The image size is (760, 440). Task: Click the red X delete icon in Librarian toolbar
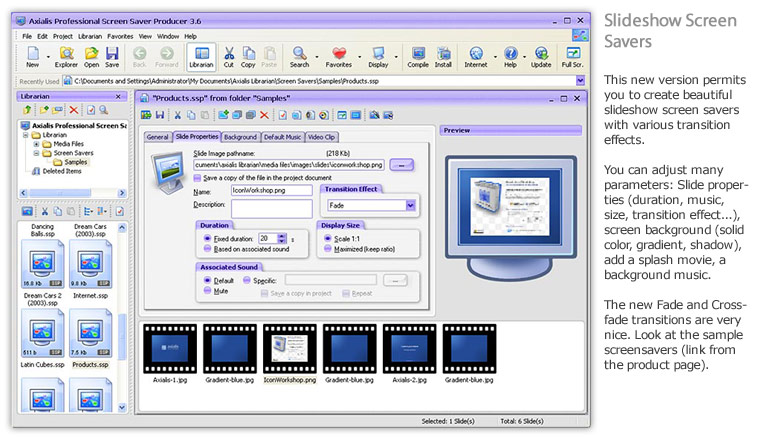(74, 110)
